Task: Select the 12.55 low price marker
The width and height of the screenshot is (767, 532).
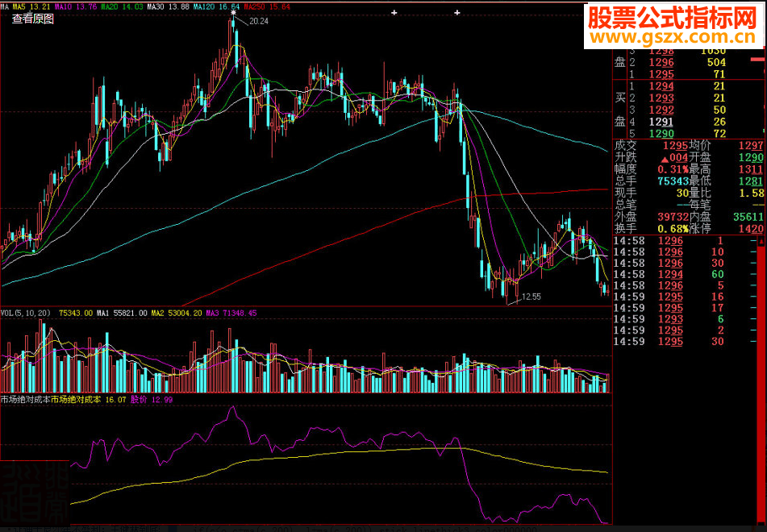Action: 531,297
